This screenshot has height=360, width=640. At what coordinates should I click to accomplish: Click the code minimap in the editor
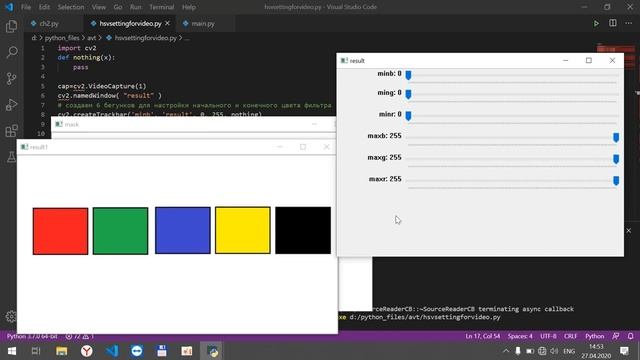click(616, 49)
